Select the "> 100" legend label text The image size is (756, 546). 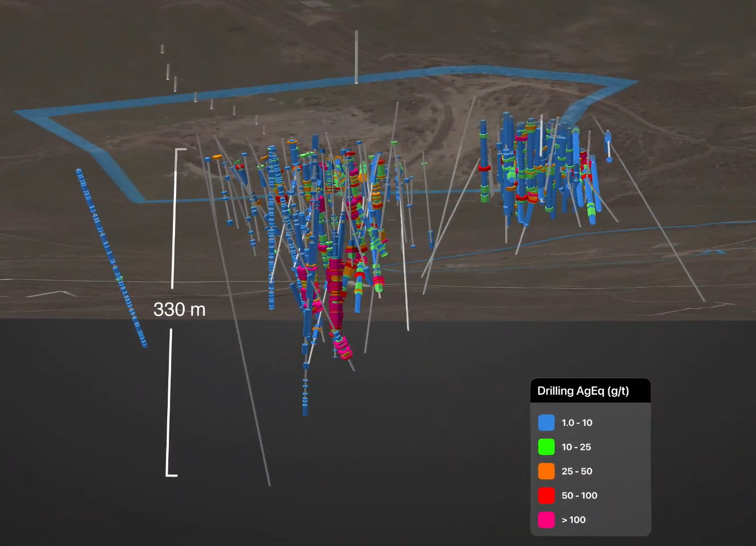[573, 520]
